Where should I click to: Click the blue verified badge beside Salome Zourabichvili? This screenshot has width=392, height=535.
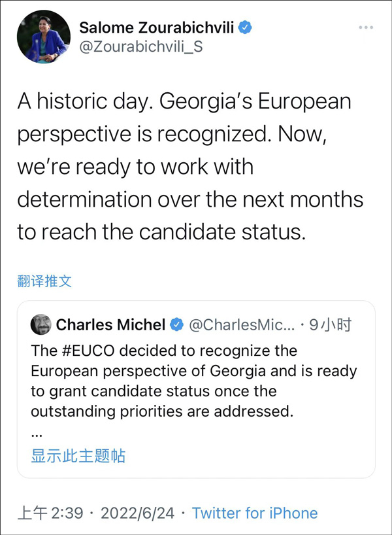click(245, 27)
